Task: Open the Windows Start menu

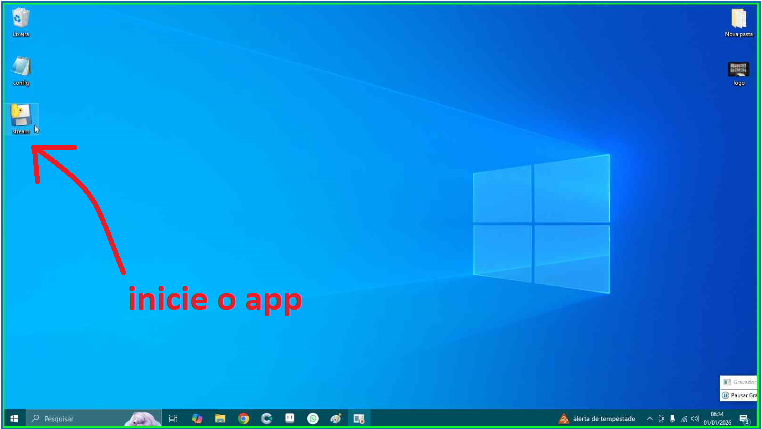Action: click(14, 418)
